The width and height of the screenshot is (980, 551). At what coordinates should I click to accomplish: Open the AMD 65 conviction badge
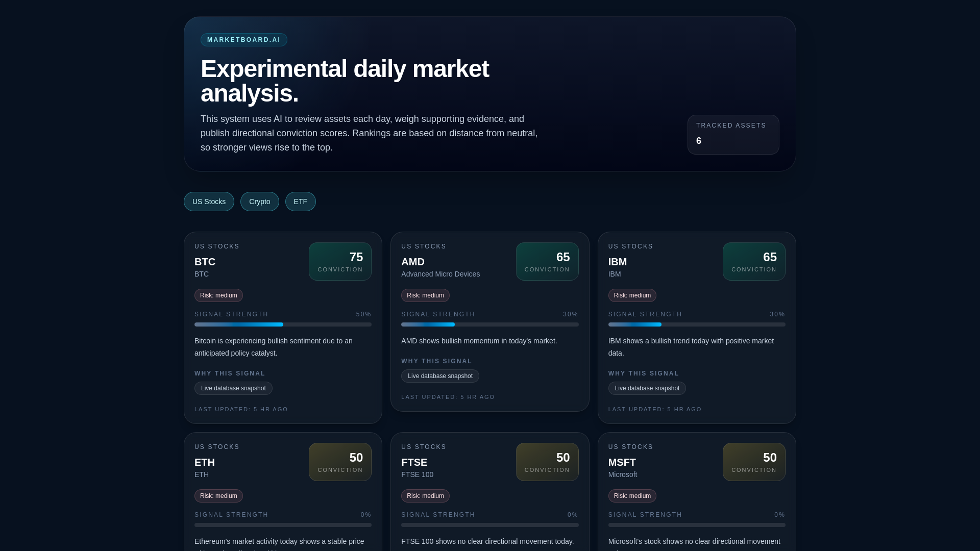(547, 261)
